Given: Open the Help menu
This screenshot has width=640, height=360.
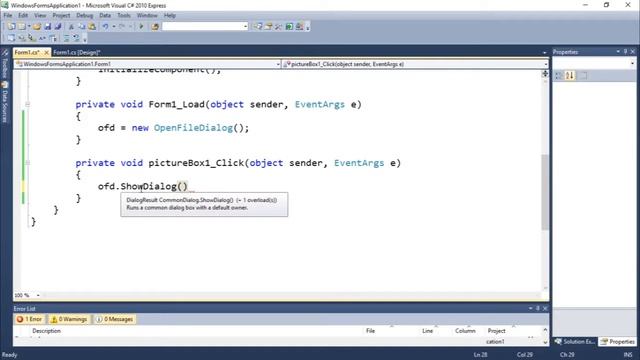Looking at the screenshot, I should [x=170, y=16].
